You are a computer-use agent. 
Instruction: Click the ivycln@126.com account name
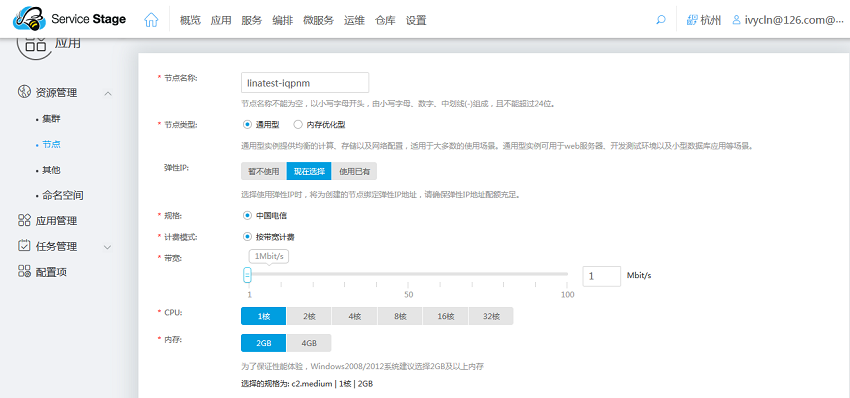(x=794, y=21)
